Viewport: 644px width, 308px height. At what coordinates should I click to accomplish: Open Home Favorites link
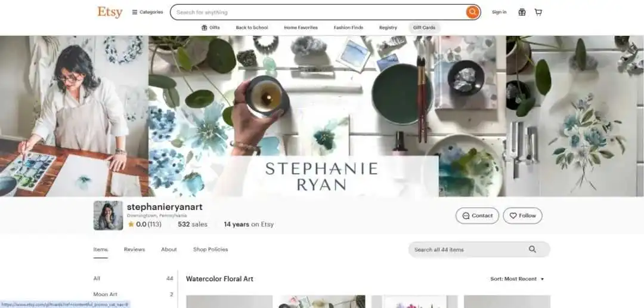pos(301,27)
